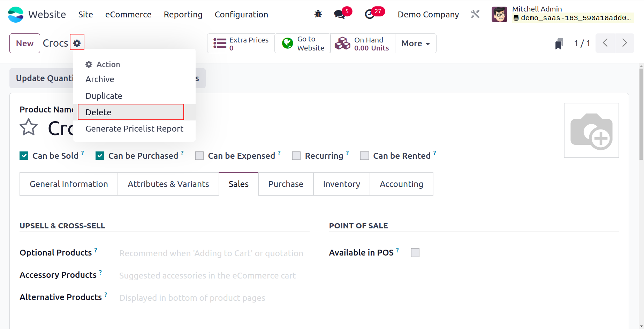Go to next record arrow

pos(624,43)
